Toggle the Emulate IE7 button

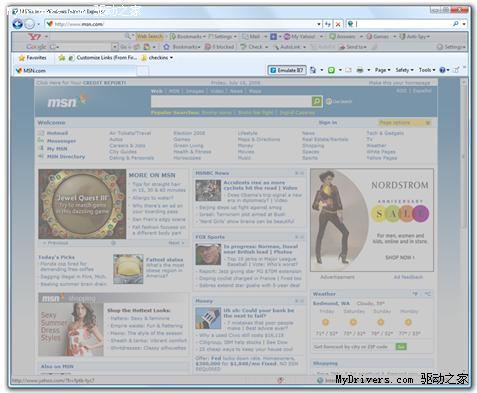click(x=287, y=70)
